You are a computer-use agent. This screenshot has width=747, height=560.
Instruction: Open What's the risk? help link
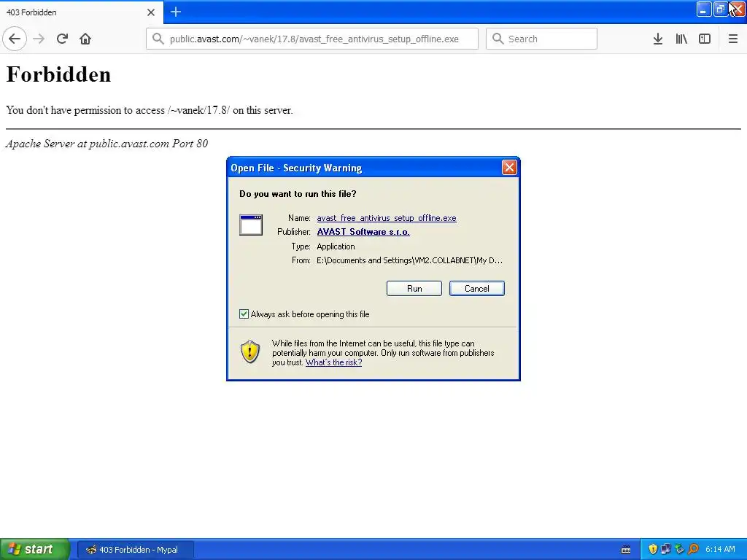333,362
